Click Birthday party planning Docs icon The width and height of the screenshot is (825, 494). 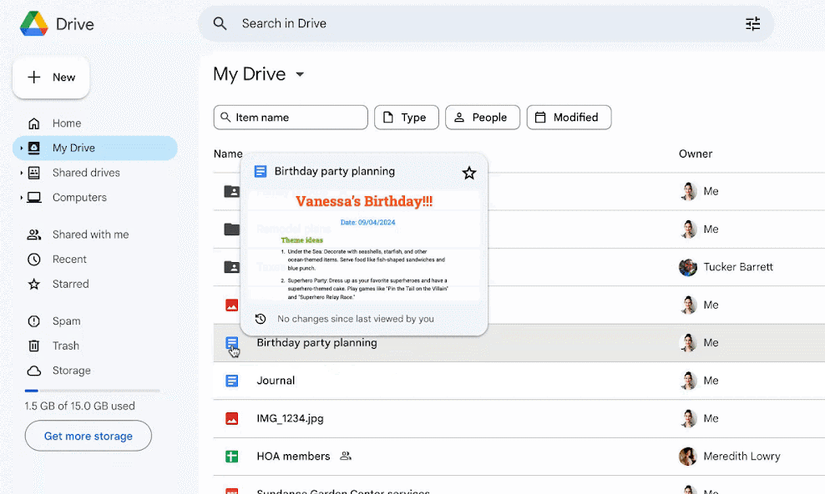tap(232, 343)
